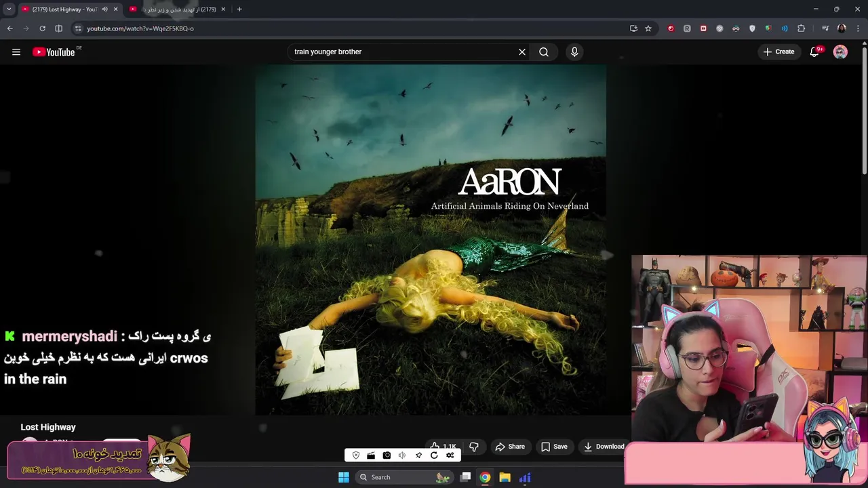This screenshot has width=868, height=488.
Task: Click the AaRON album art video
Action: tap(431, 239)
